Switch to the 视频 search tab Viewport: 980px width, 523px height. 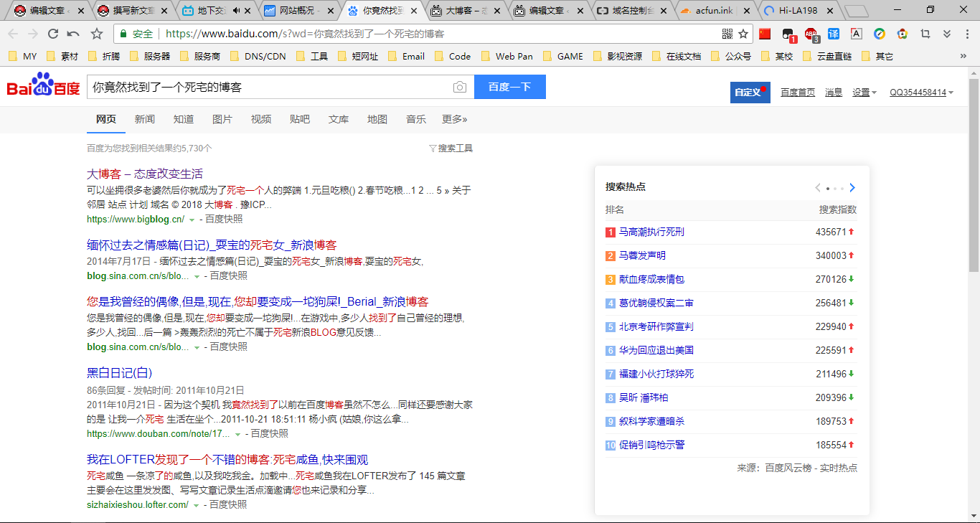tap(261, 119)
